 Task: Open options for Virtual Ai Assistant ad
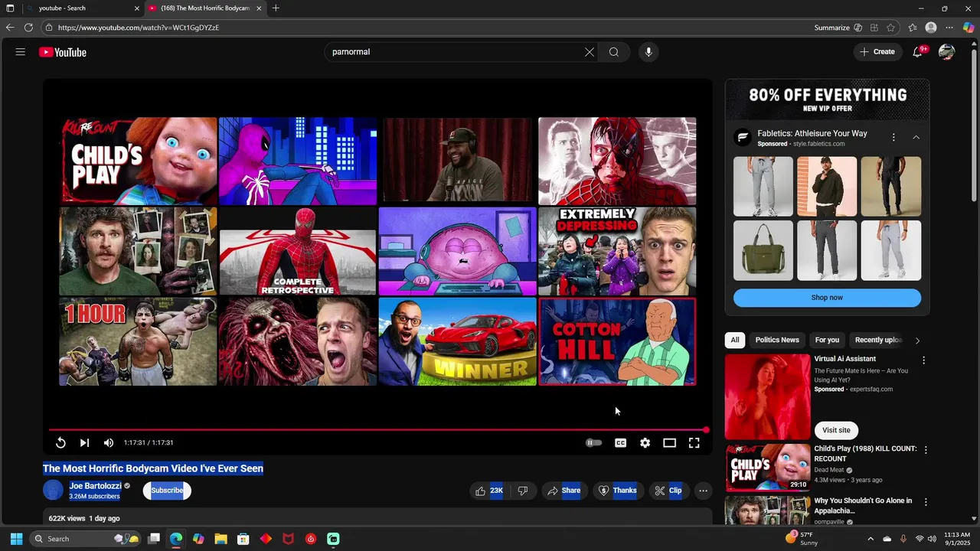[x=924, y=360]
